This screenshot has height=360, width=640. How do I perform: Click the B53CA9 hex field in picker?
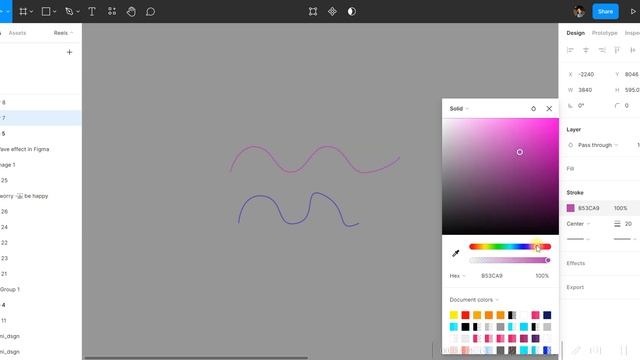click(x=492, y=276)
